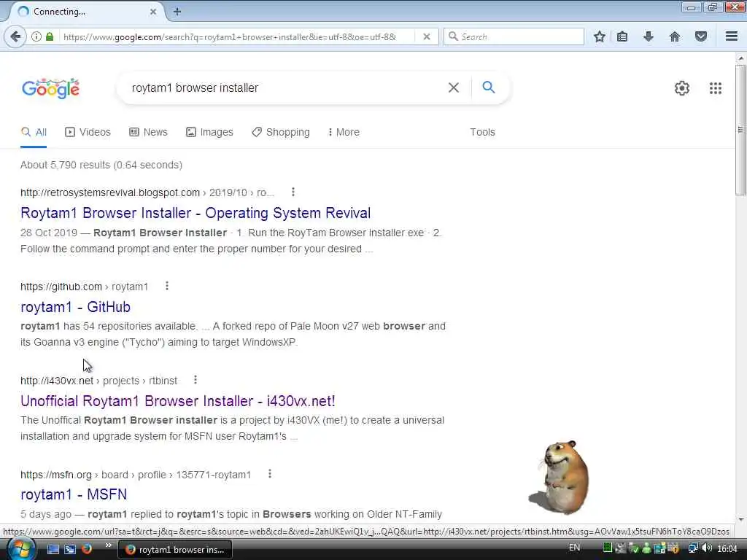747x560 pixels.
Task: Close the Connecting... tab
Action: point(153,12)
